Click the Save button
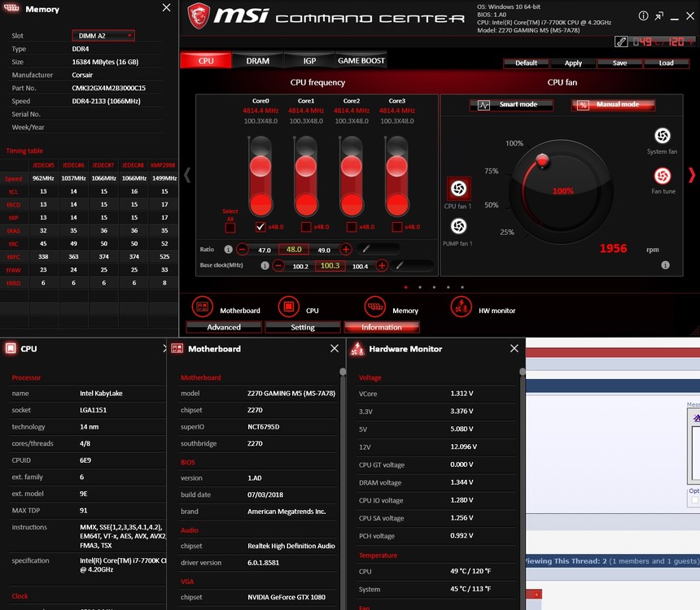This screenshot has height=610, width=700. pos(619,63)
